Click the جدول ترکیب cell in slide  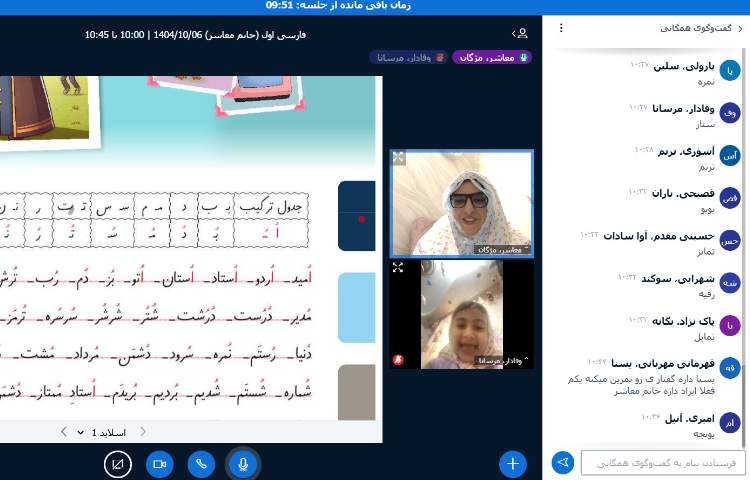pos(271,206)
